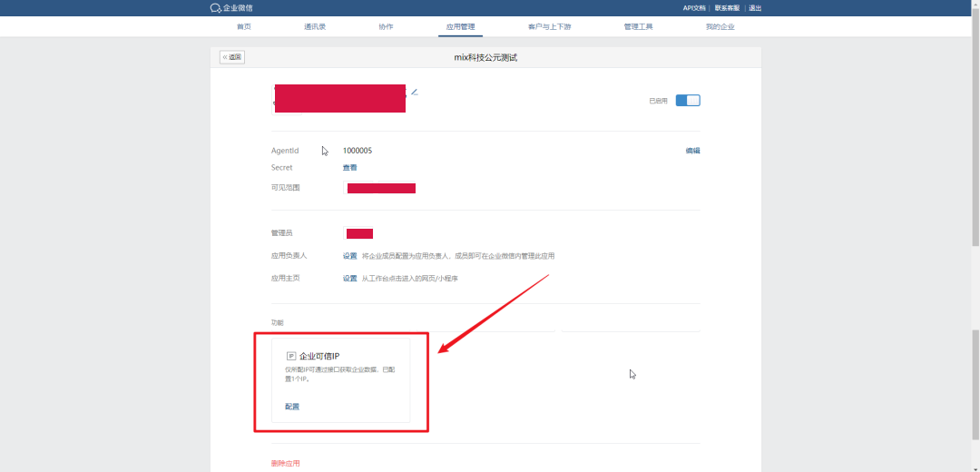Click 设置 for 应用主页
Image resolution: width=980 pixels, height=472 pixels.
(x=350, y=278)
